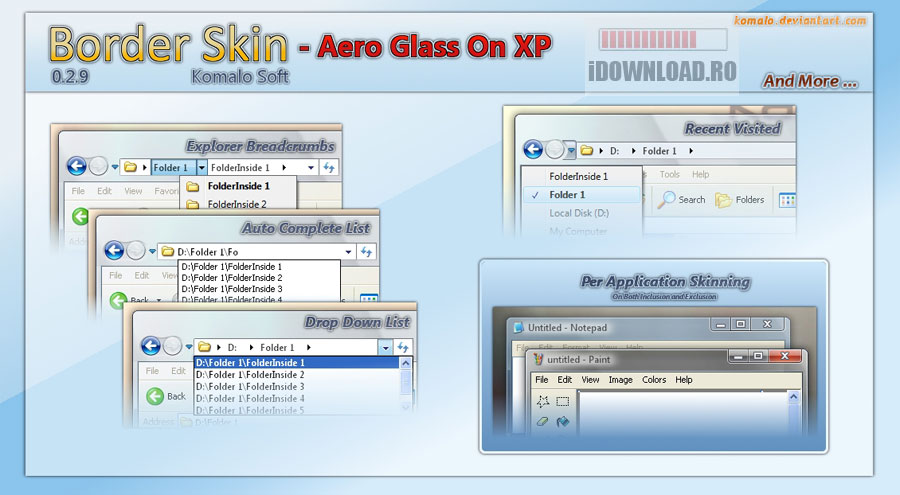This screenshot has height=495, width=900.
Task: Click the dropdown list scrollbar up arrow
Action: coord(406,363)
